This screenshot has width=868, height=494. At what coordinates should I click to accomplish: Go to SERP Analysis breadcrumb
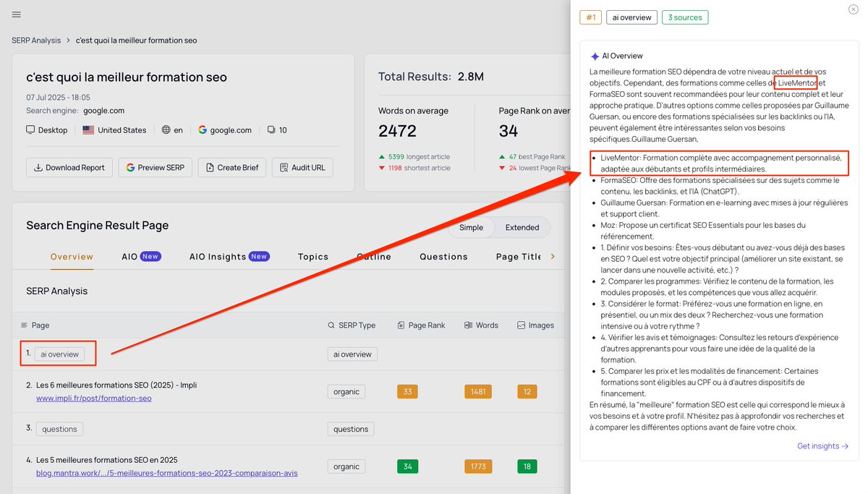(x=36, y=41)
